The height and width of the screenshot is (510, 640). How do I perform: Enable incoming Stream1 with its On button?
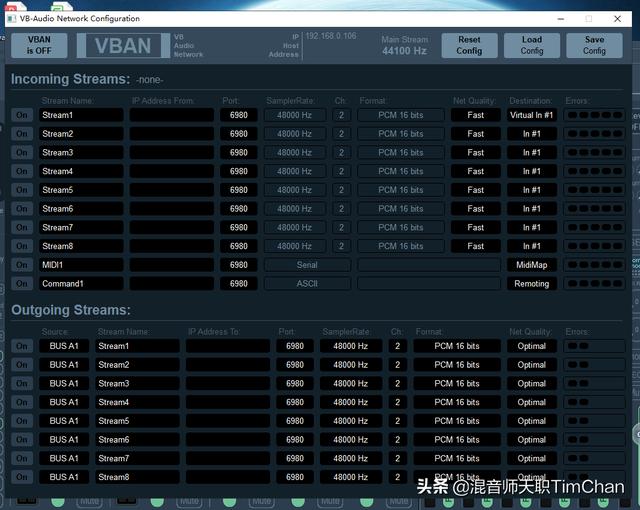[x=22, y=115]
